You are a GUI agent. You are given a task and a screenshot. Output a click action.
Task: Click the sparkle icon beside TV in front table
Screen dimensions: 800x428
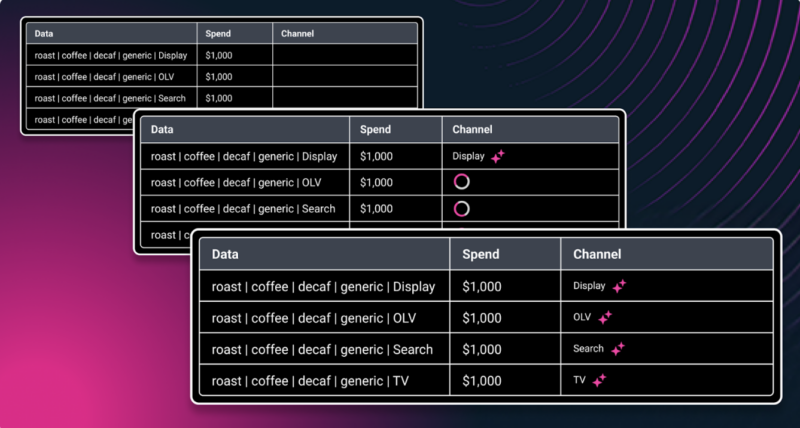click(x=600, y=380)
